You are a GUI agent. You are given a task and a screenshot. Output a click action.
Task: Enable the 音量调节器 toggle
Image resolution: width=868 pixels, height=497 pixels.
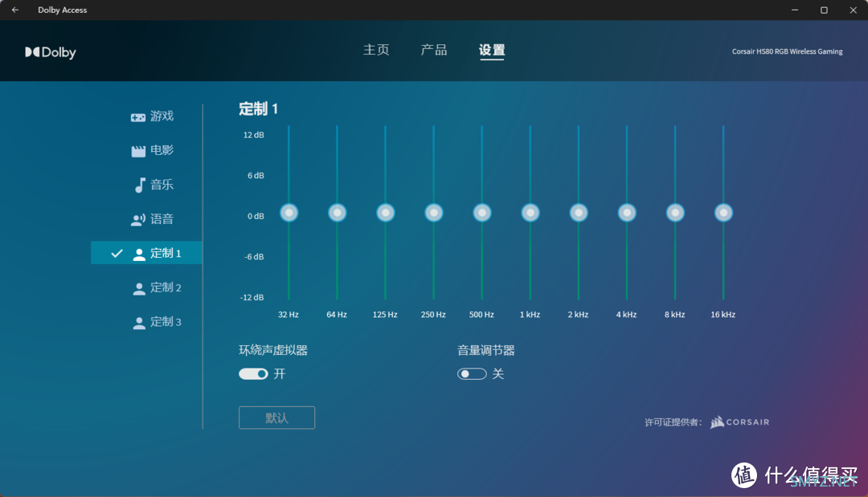pyautogui.click(x=472, y=374)
